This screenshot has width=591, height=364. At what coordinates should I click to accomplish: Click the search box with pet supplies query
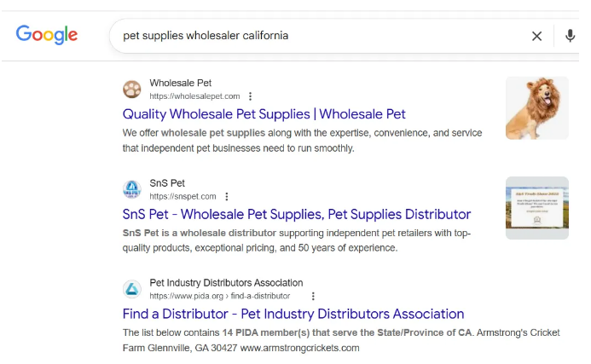click(x=316, y=36)
